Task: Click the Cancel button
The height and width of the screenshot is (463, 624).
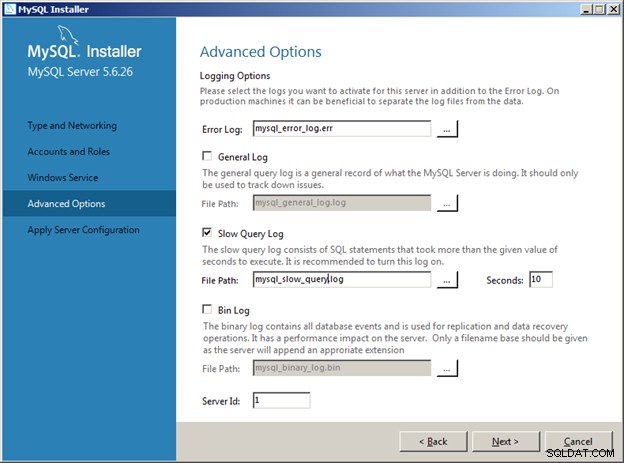Action: tap(578, 442)
